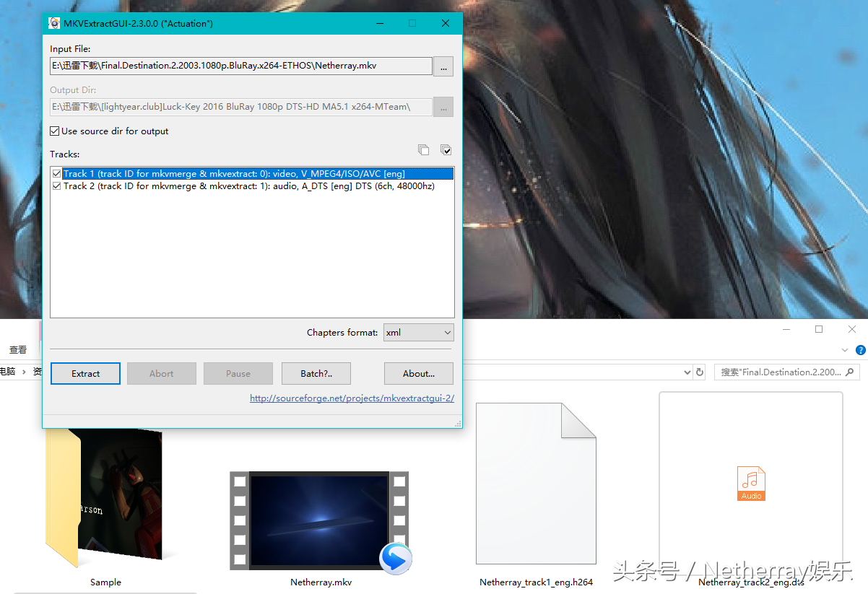
Task: Click the check all tracks icon
Action: (446, 150)
